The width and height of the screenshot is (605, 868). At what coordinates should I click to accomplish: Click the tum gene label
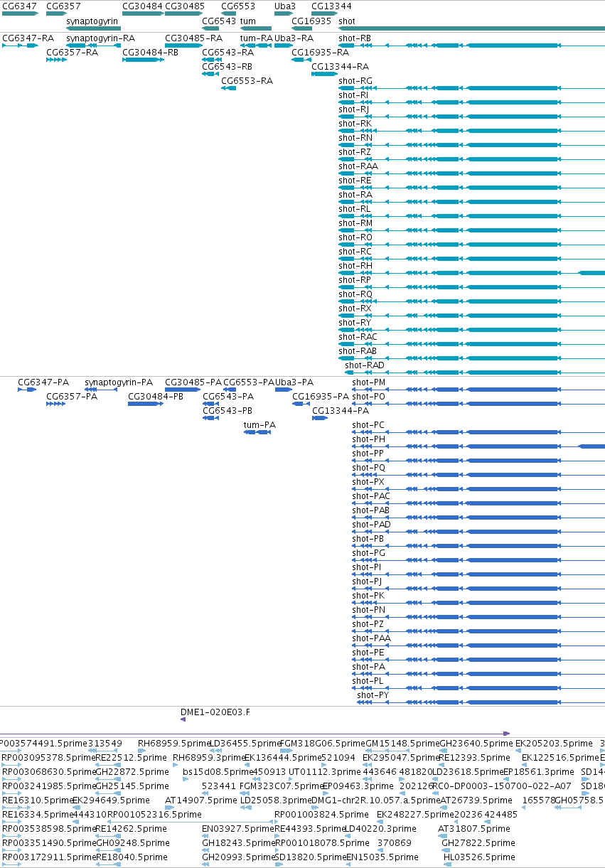click(x=248, y=21)
